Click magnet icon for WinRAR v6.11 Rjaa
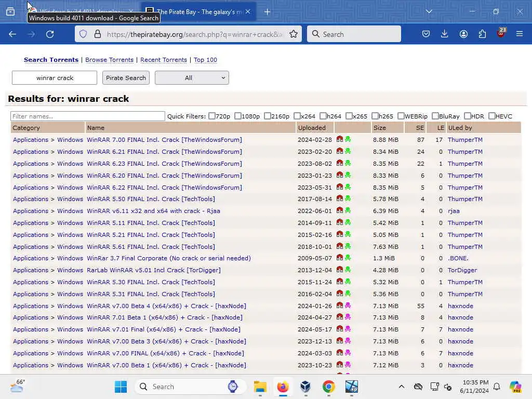Viewport: 532px width, 399px height. coord(340,210)
